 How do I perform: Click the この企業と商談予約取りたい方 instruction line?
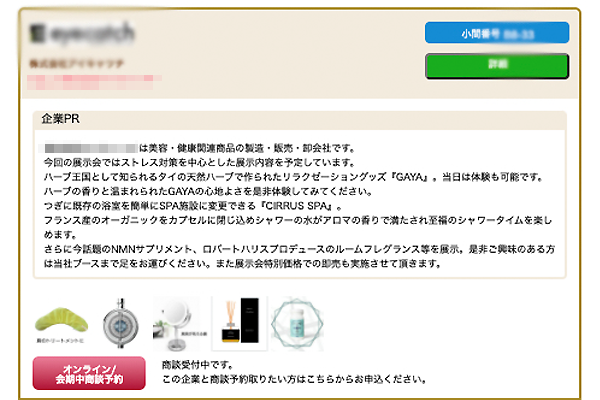295,379
